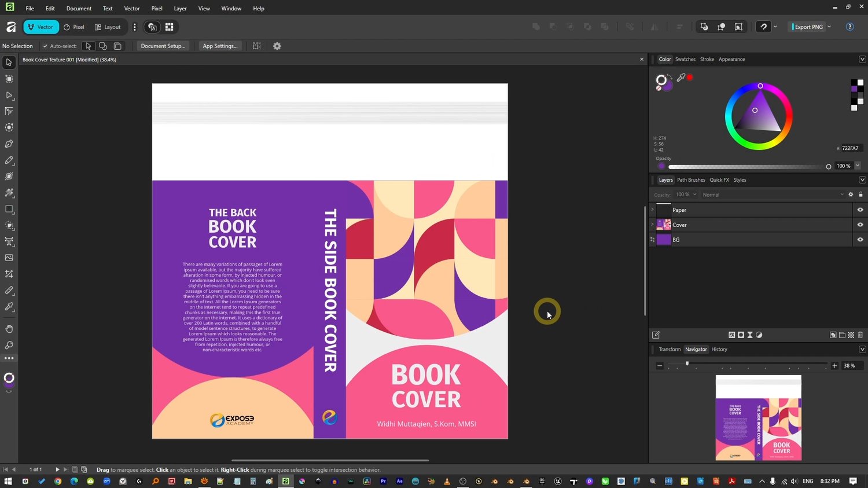Hide the Paper layer
This screenshot has height=488, width=868.
point(860,210)
